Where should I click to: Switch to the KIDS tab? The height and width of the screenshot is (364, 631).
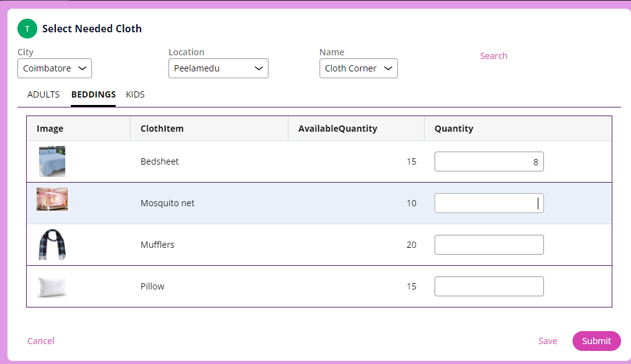click(x=135, y=95)
